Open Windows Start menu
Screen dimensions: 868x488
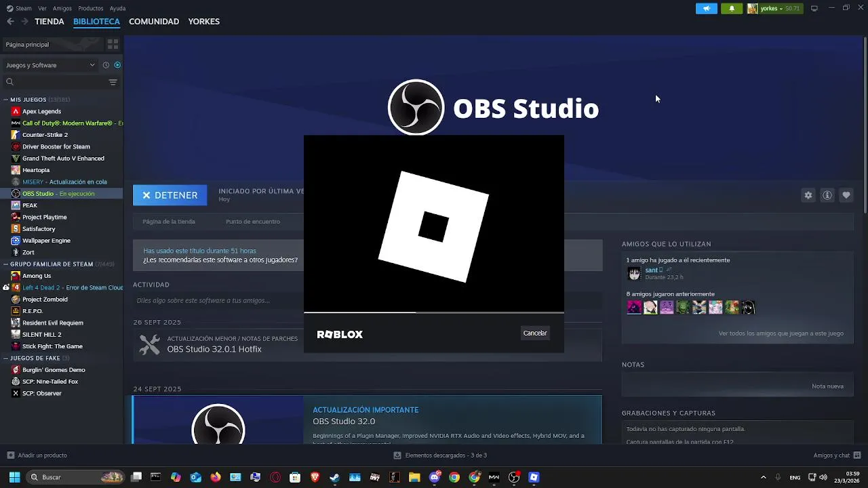pyautogui.click(x=14, y=477)
